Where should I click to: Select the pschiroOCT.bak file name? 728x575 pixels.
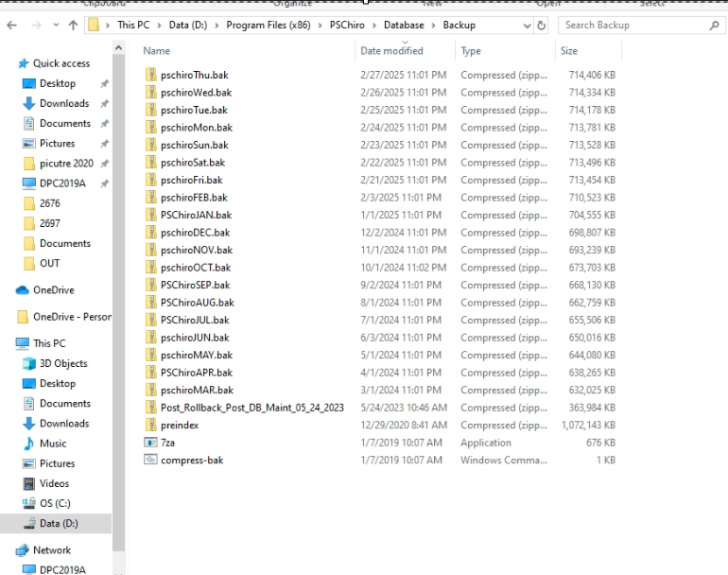pos(196,268)
